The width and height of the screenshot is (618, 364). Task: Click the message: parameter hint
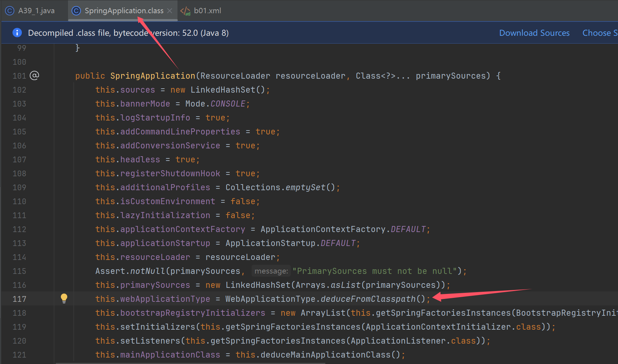pos(271,271)
